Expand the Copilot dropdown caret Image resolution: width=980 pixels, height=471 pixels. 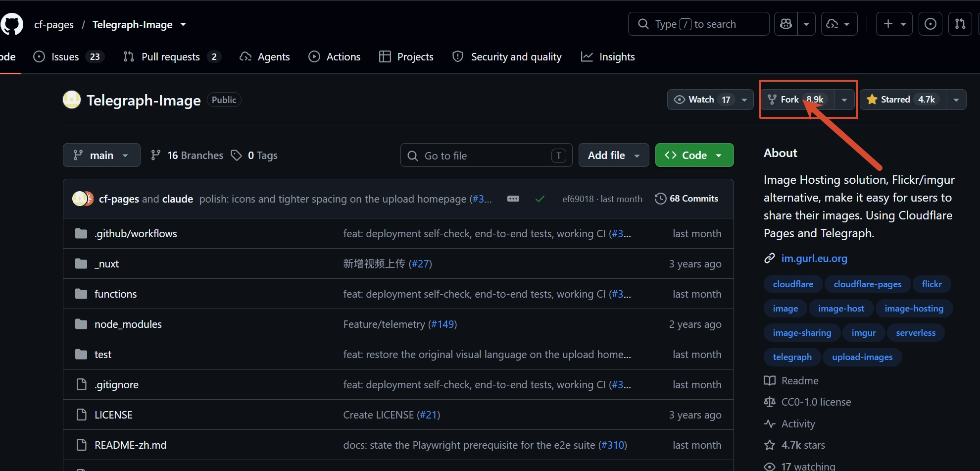806,24
